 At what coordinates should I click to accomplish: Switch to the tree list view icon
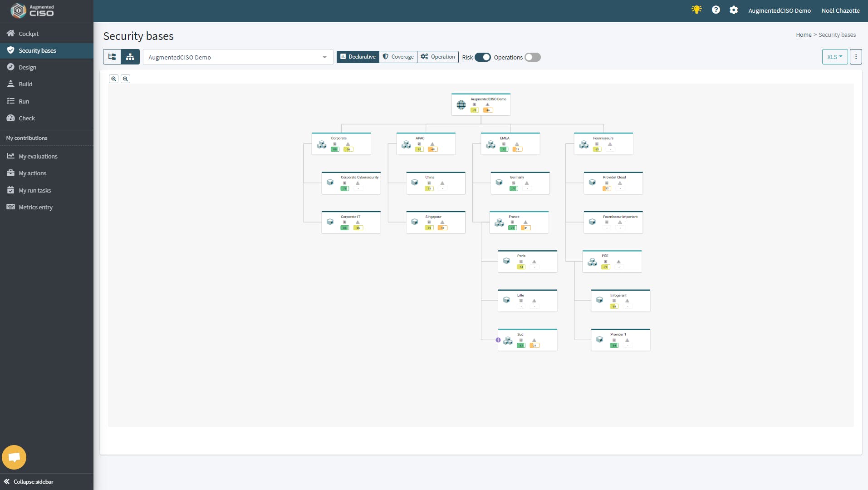pos(112,57)
